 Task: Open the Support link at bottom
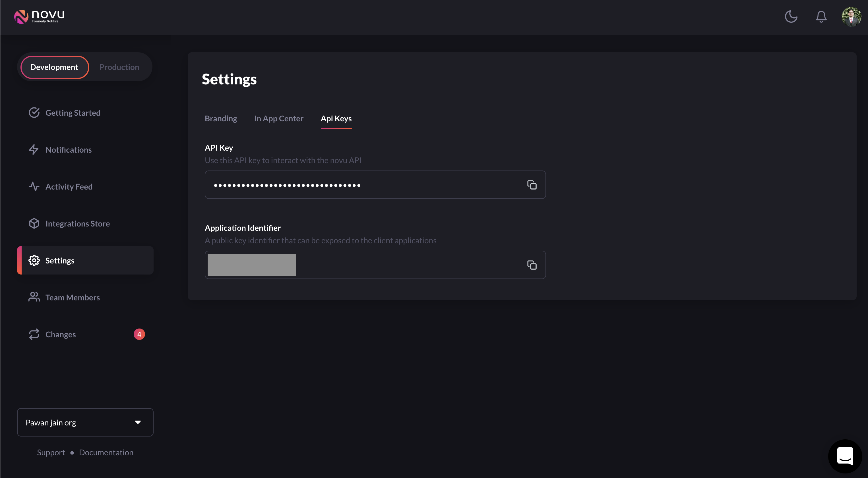click(x=51, y=452)
